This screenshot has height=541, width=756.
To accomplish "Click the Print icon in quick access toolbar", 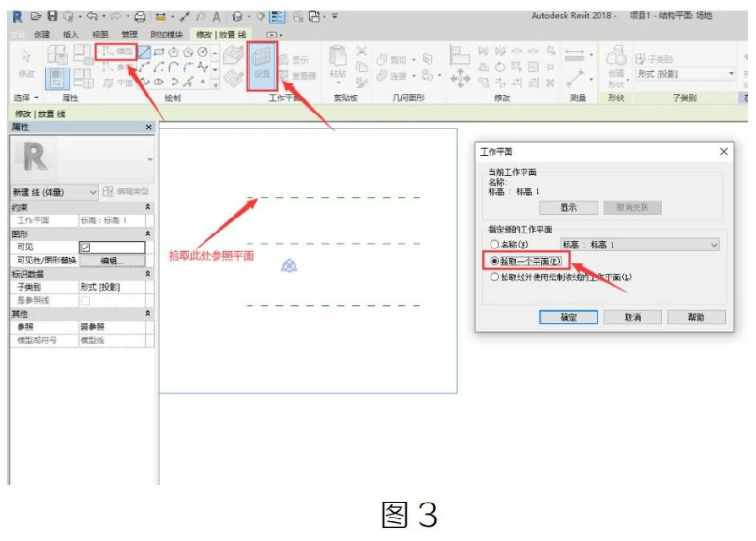I will pos(140,17).
